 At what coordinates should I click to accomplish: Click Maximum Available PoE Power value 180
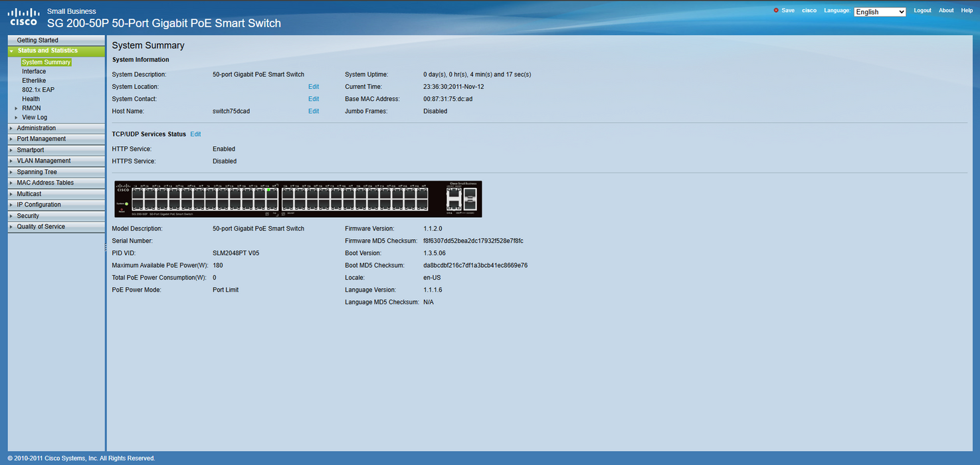coord(218,266)
